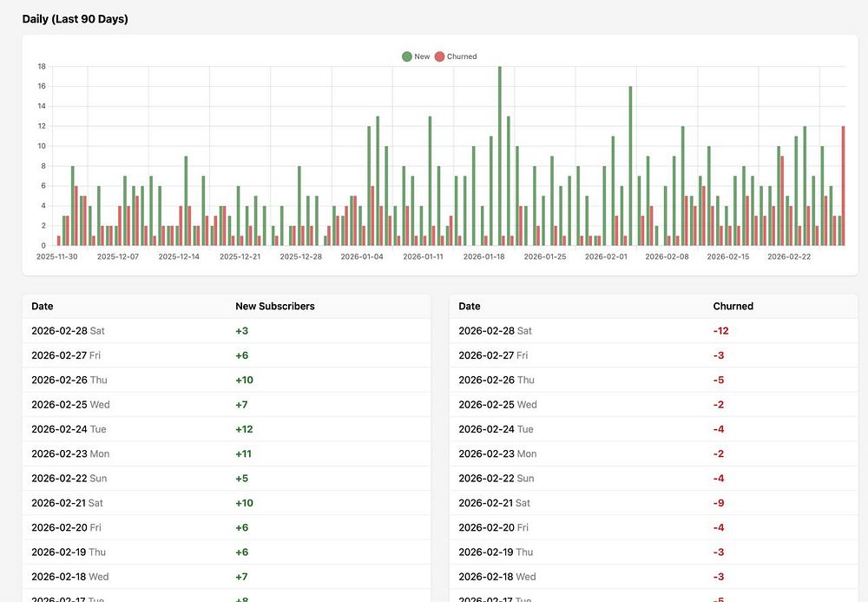Click the 2026-02-22 x-axis label

tap(789, 256)
